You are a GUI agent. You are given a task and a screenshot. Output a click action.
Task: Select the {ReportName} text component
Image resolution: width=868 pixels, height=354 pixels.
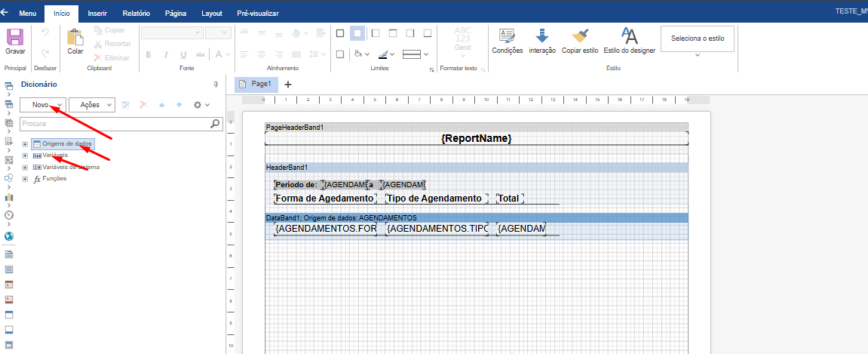click(476, 138)
